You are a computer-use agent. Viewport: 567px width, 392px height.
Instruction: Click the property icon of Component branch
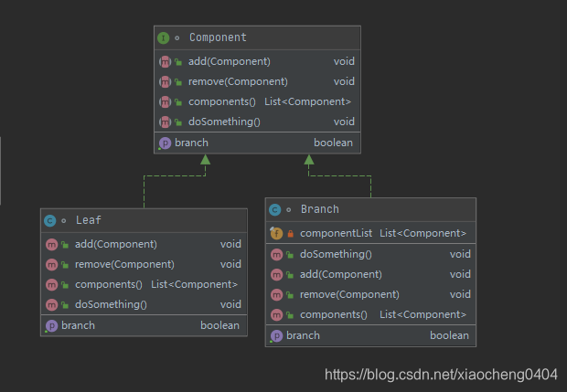click(x=165, y=143)
